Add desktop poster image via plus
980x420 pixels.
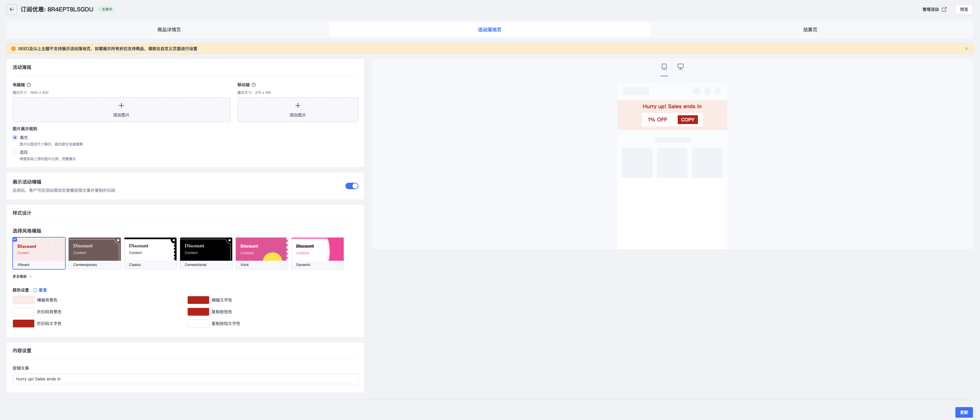pos(121,106)
